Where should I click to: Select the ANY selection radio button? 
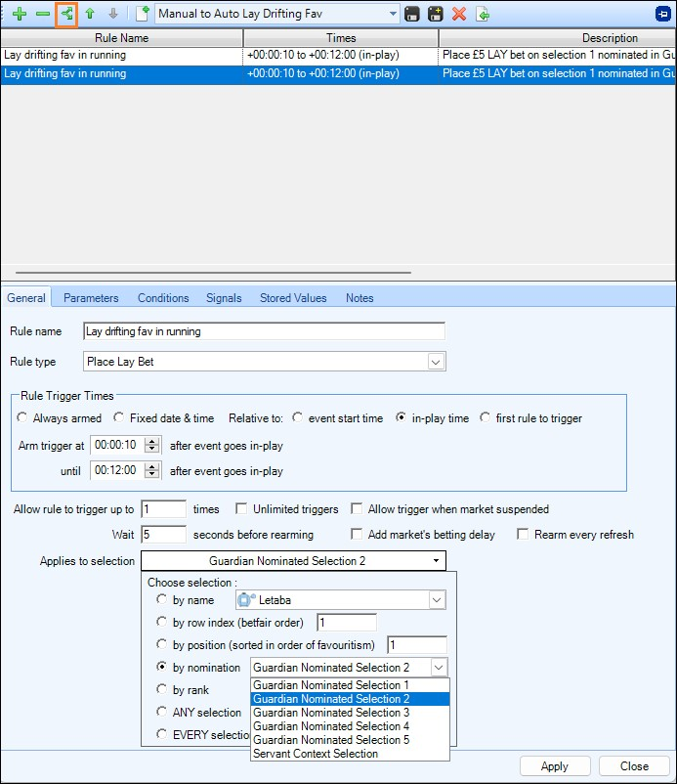(161, 712)
